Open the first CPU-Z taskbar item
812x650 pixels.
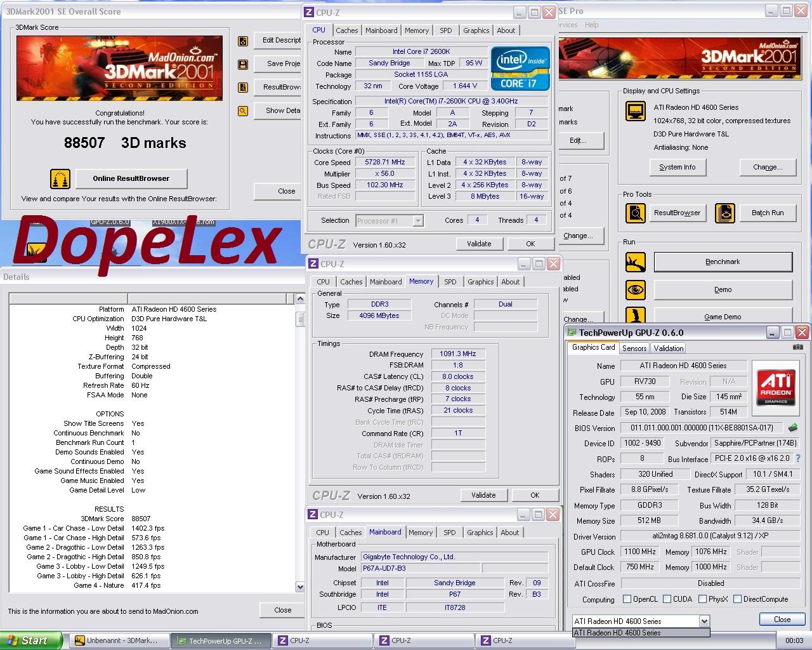322,640
